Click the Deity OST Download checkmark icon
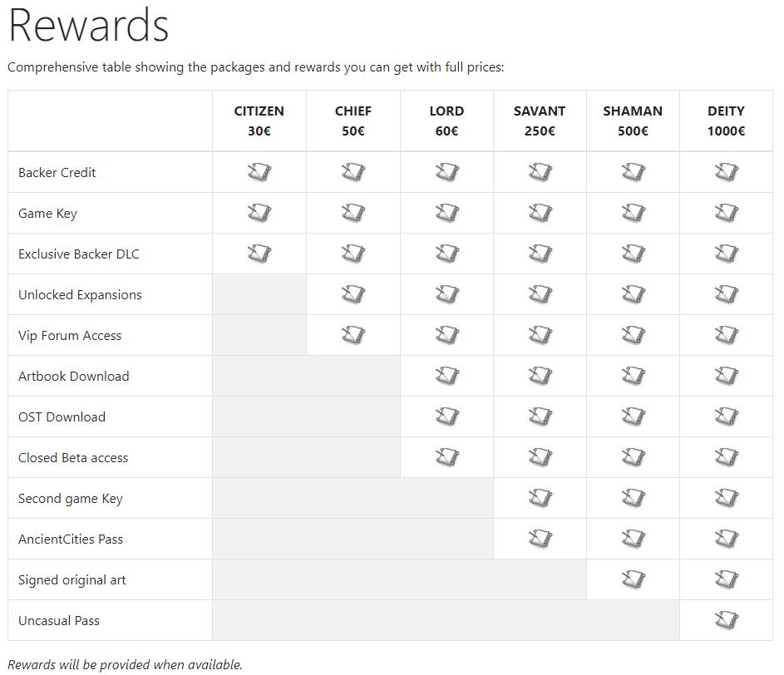Viewport: 784px width, 675px height. coord(727,416)
